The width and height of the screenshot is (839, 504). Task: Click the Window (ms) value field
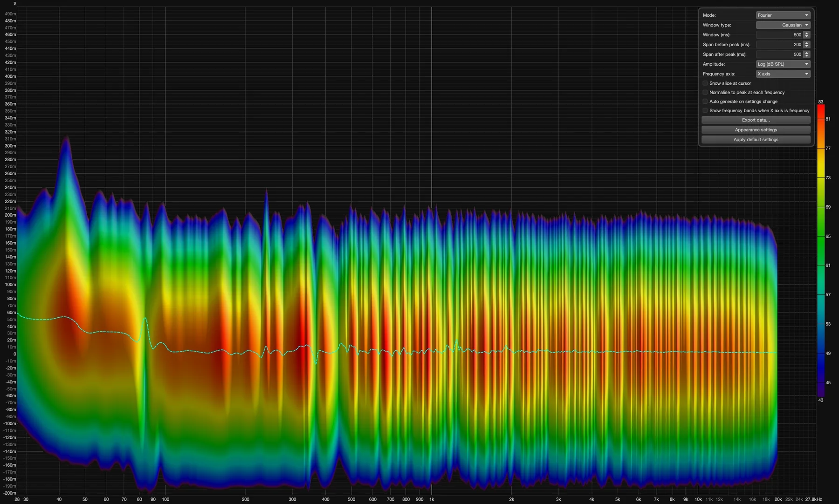779,35
